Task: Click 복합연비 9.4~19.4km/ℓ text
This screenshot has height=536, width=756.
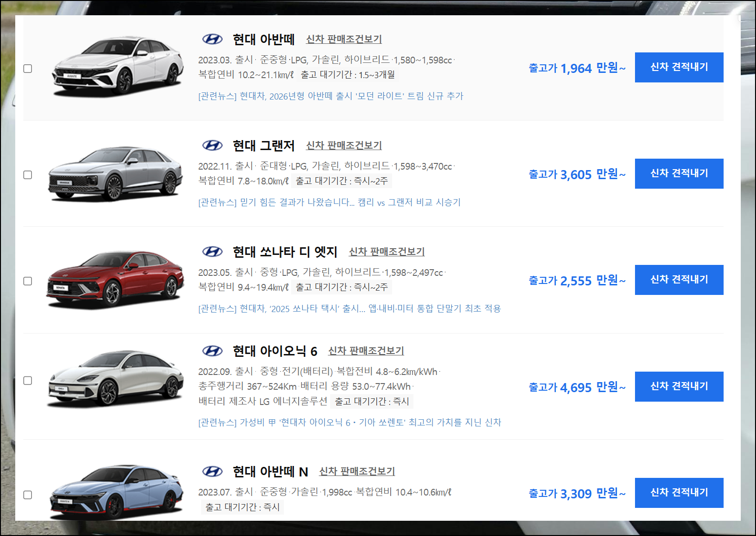Action: [x=243, y=287]
